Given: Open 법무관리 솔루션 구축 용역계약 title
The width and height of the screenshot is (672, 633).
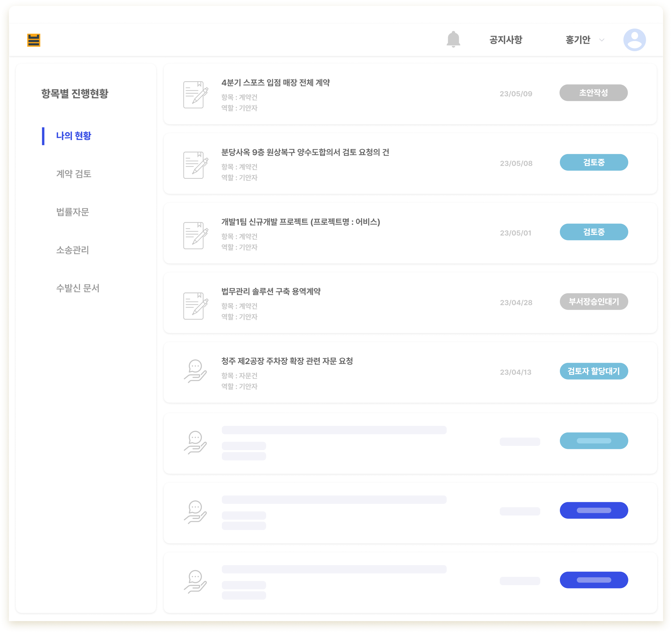Looking at the screenshot, I should tap(271, 292).
